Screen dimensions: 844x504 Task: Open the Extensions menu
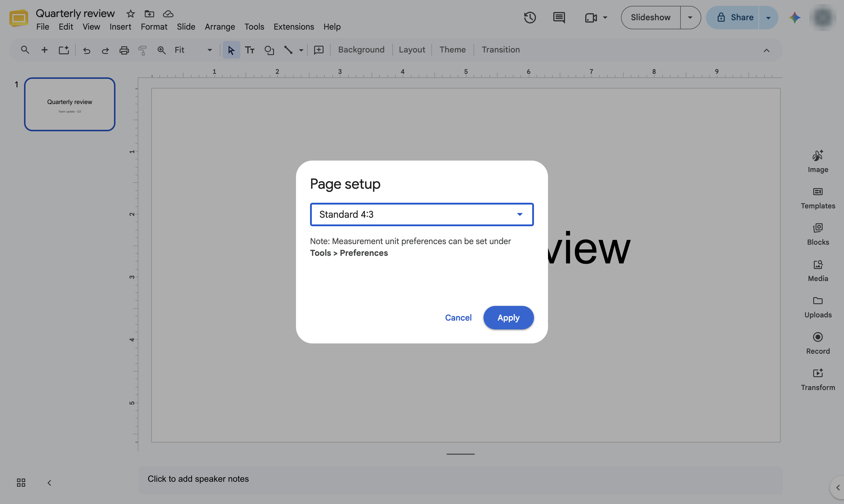[x=294, y=26]
